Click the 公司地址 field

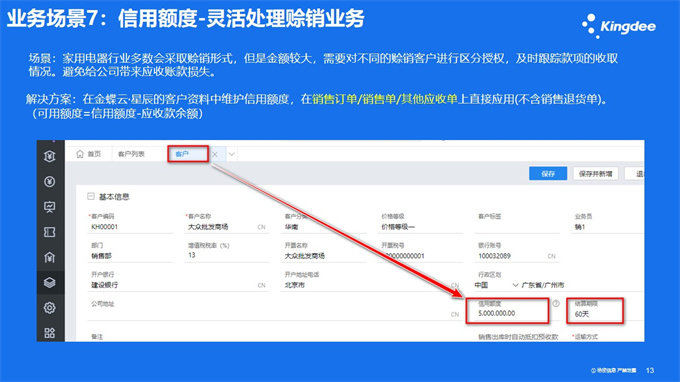click(274, 314)
